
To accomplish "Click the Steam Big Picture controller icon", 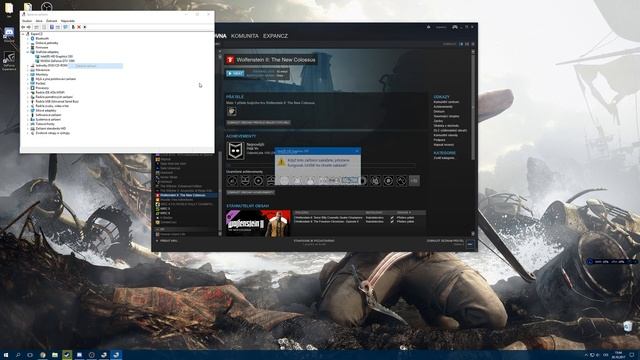I will click(455, 27).
